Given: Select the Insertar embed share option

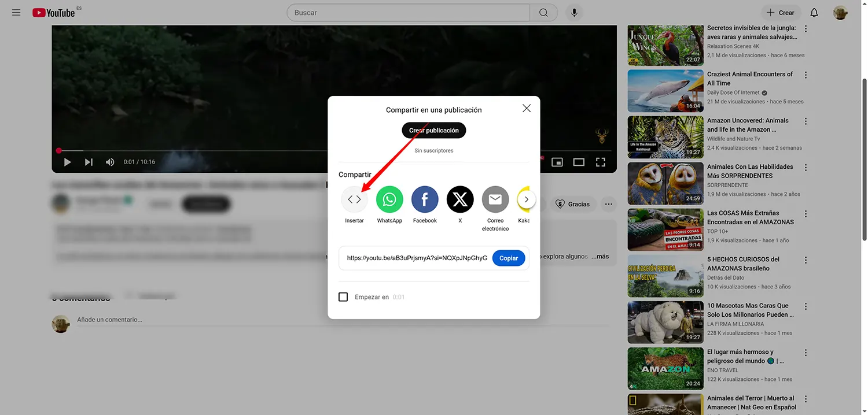Looking at the screenshot, I should click(x=354, y=199).
